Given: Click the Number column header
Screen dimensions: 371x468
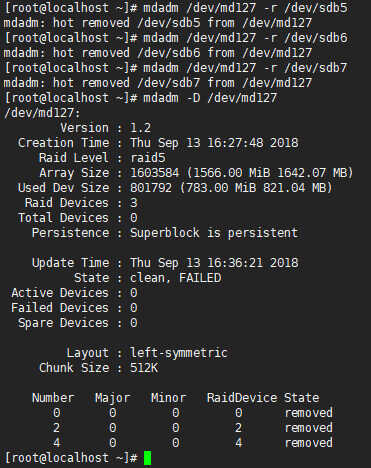Looking at the screenshot, I should (x=53, y=398).
